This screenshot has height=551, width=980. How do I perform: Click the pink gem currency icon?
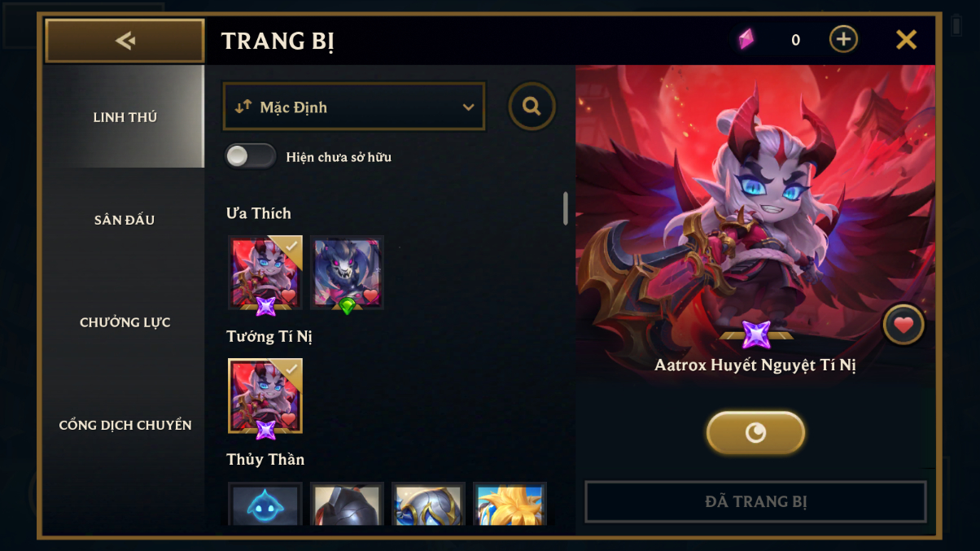pos(746,39)
